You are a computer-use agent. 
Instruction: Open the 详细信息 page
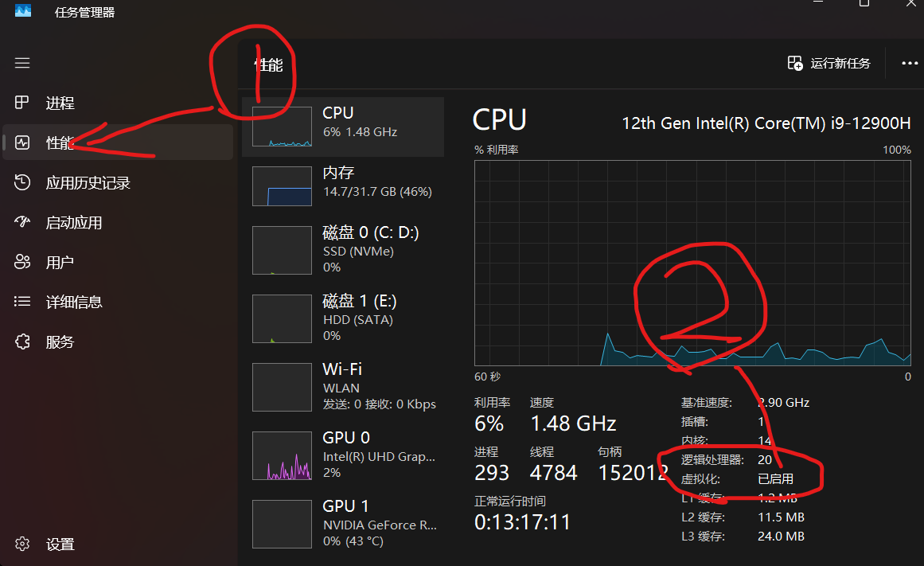point(118,302)
